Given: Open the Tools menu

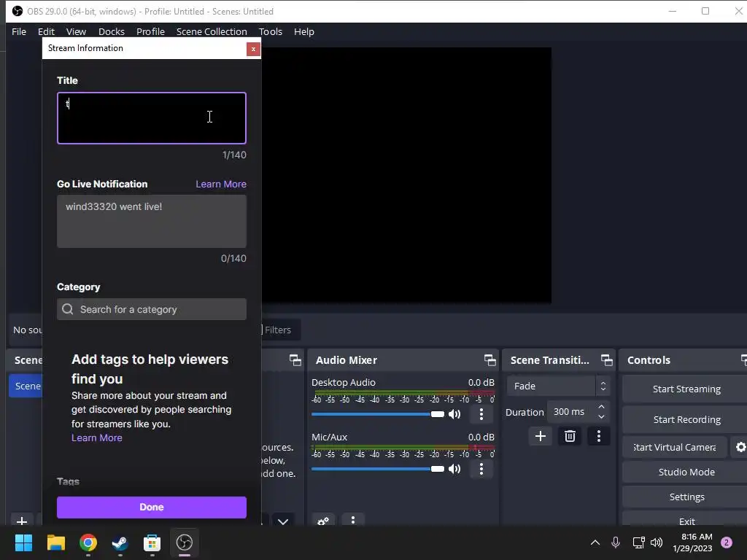Looking at the screenshot, I should tap(271, 31).
